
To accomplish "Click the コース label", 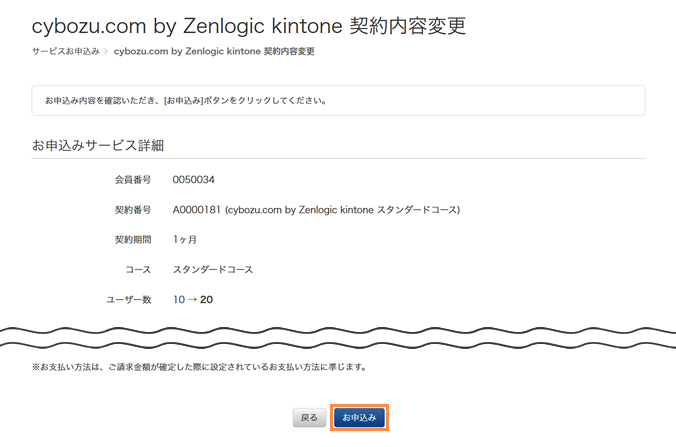I will 139,270.
